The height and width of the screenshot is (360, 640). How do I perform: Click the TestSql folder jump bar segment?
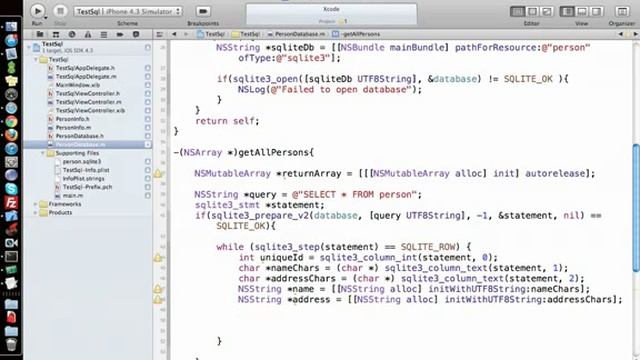click(x=246, y=34)
